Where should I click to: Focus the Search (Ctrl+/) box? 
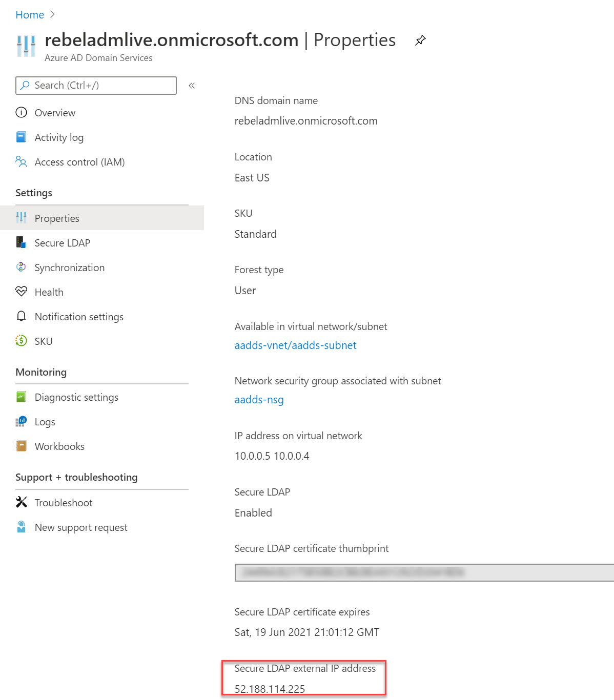96,86
